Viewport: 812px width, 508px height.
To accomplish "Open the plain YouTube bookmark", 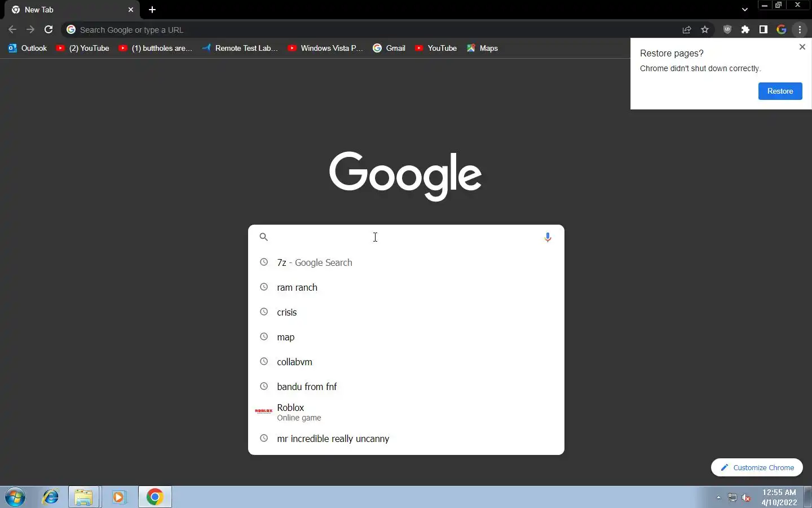I will 436,48.
